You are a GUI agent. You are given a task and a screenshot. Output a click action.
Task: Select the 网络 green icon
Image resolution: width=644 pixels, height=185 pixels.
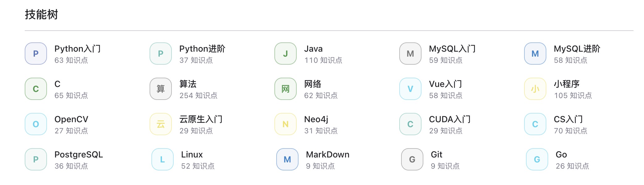(286, 89)
